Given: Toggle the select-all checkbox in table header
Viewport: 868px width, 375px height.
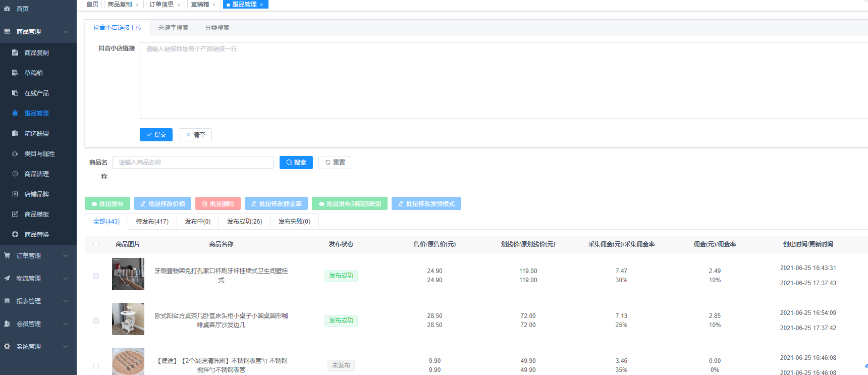Looking at the screenshot, I should pyautogui.click(x=96, y=244).
